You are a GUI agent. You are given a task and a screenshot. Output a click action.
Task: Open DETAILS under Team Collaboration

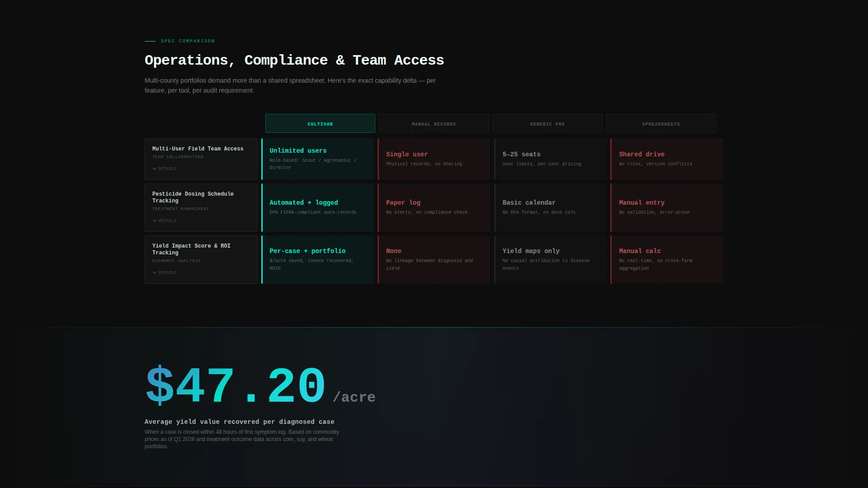click(x=165, y=169)
